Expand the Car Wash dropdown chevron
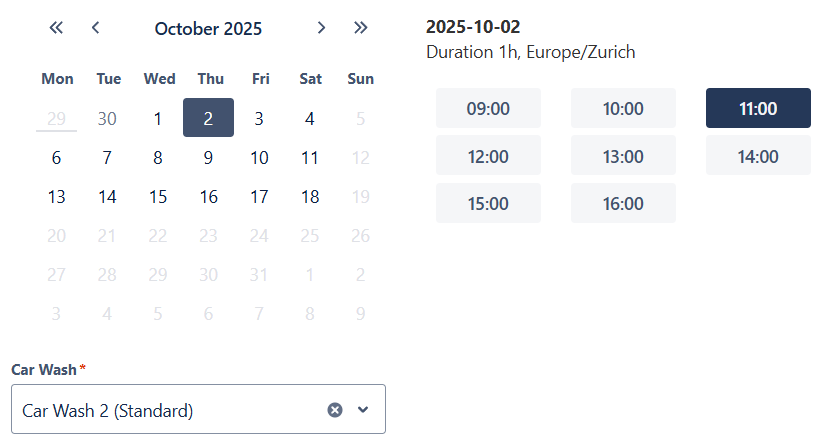 click(363, 410)
